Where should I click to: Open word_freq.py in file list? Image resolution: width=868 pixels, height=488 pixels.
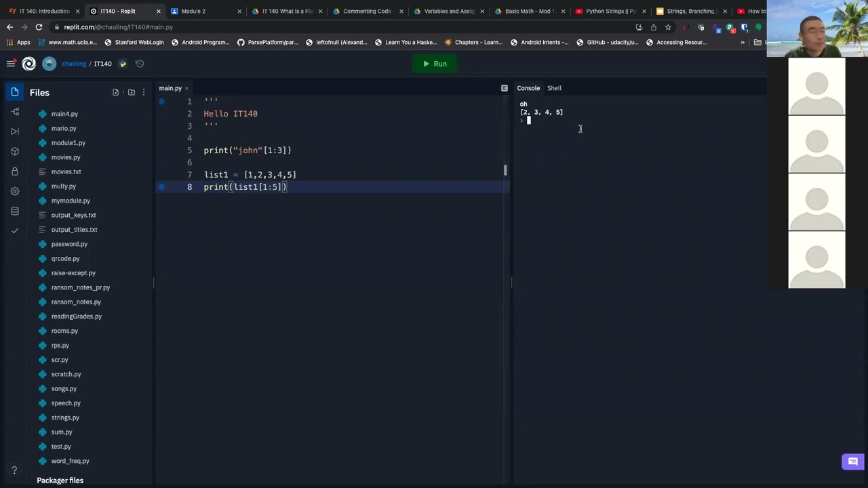click(x=70, y=461)
